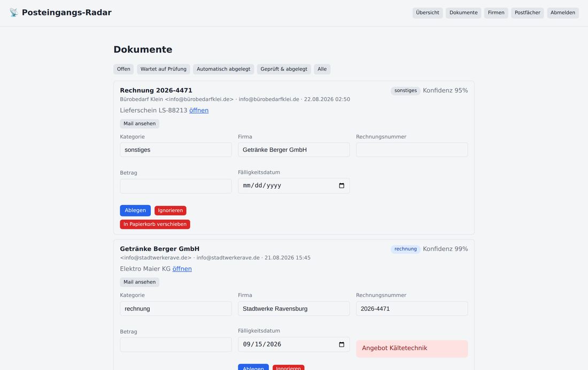Screen dimensions: 588x370
Task: Click the rechnung category badge beside Konfidenz 99%
Action: coord(405,249)
